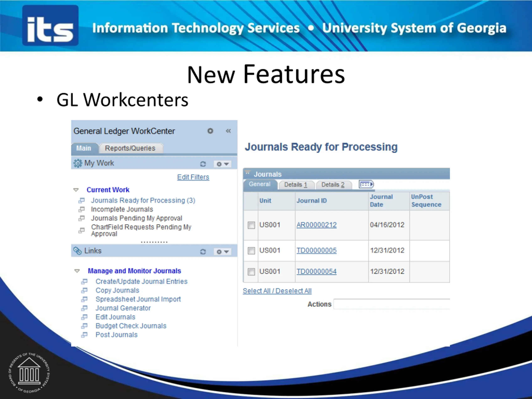Screen dimensions: 532x399
Task: Refresh the Links section
Action: click(203, 252)
